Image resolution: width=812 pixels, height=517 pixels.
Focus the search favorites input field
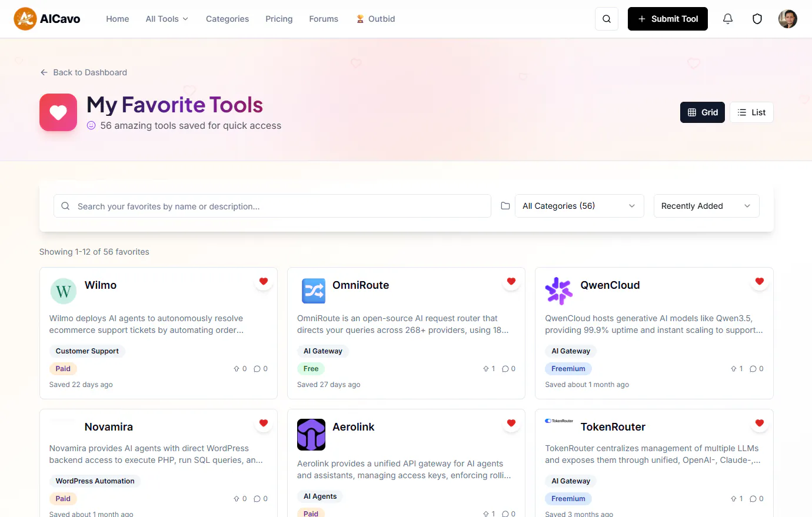pos(272,206)
